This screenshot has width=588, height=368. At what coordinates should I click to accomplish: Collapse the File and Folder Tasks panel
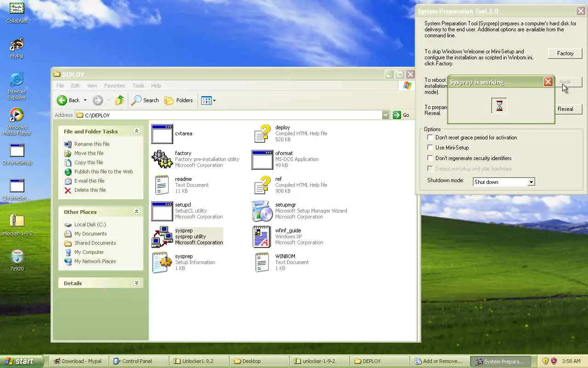pyautogui.click(x=136, y=131)
